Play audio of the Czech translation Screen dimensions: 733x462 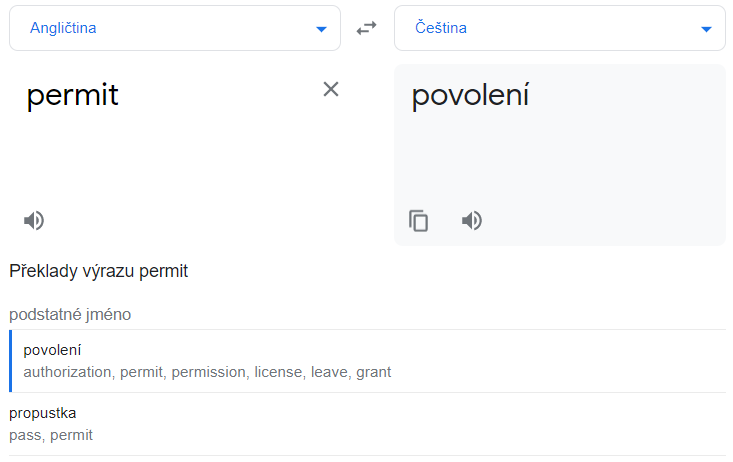click(x=472, y=221)
